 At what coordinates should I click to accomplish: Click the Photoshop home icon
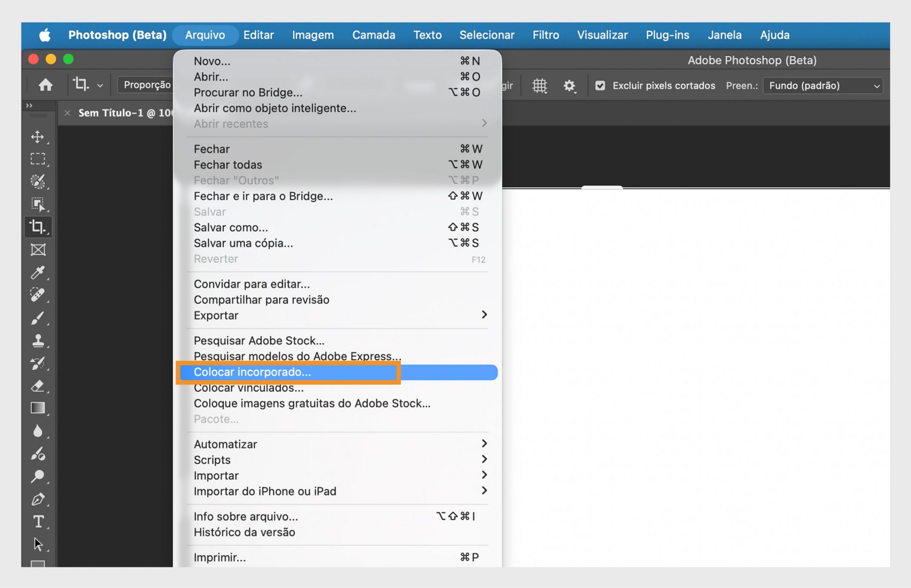46,84
